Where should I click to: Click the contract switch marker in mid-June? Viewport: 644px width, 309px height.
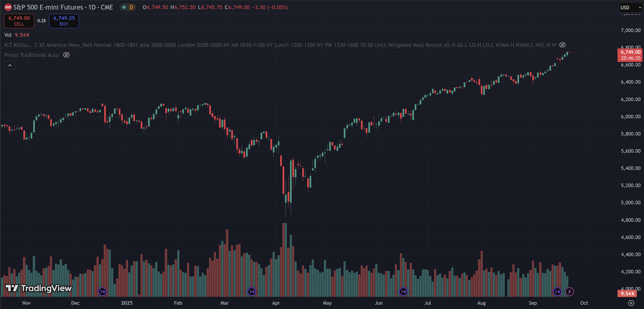pos(403,292)
